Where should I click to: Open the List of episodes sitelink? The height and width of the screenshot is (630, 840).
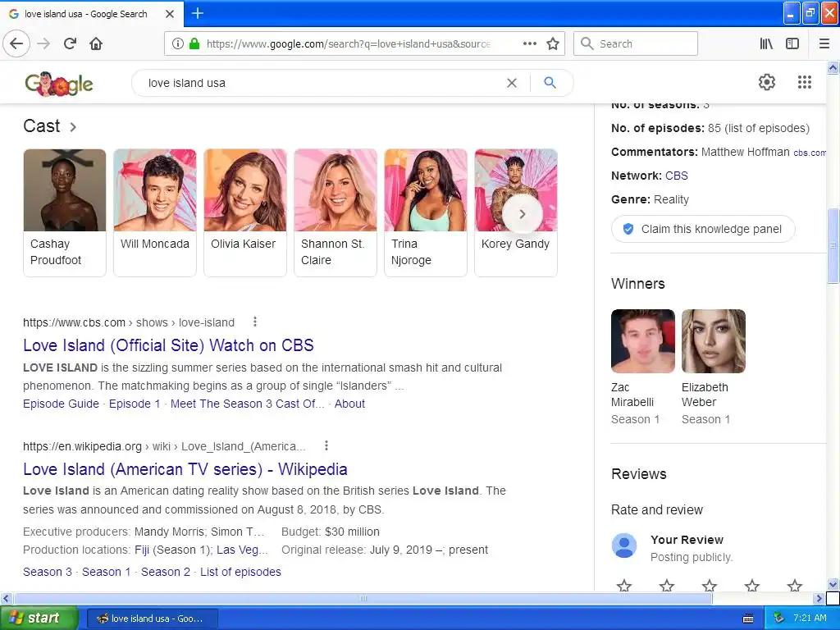pos(240,572)
